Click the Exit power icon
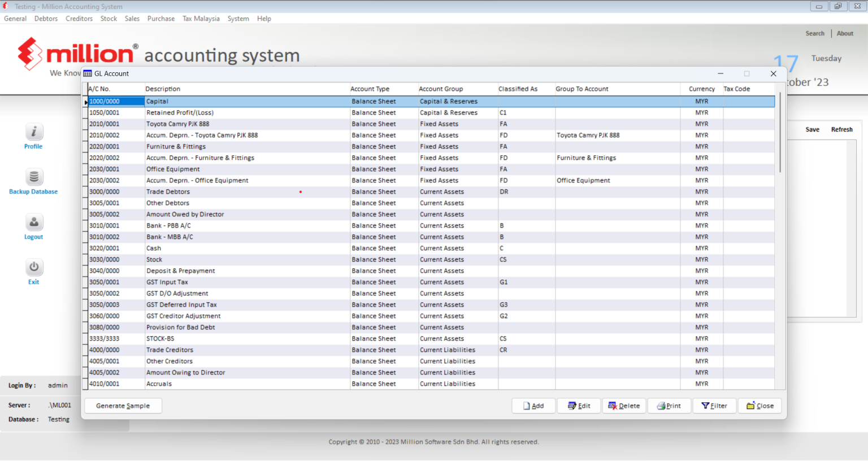The image size is (868, 461). click(33, 271)
